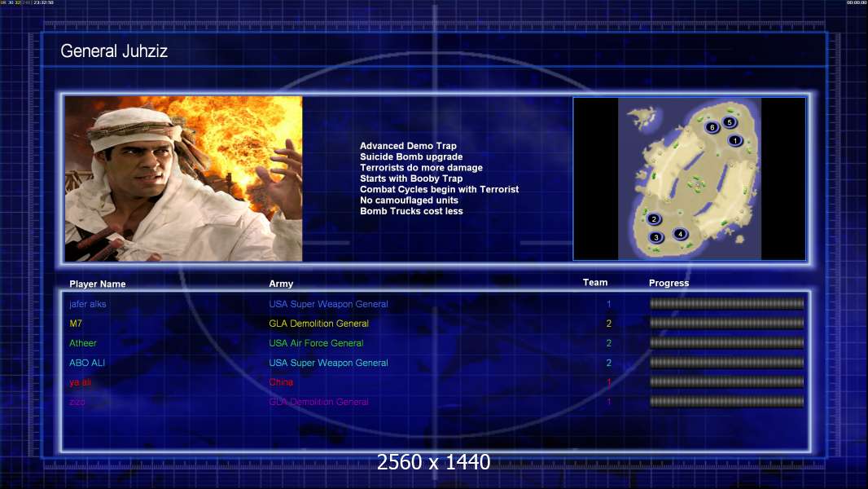Click 'Bomb Trucks cost less' text
The height and width of the screenshot is (489, 868).
pos(411,211)
